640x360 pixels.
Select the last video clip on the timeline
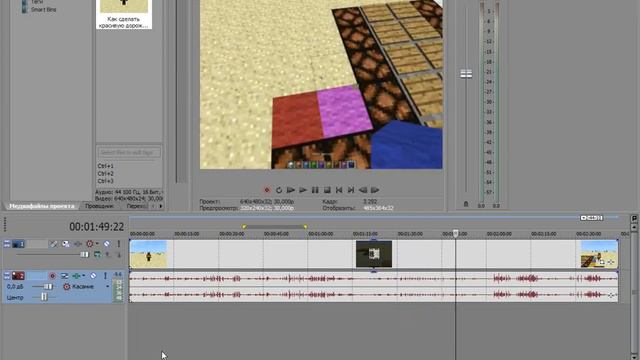coord(599,254)
